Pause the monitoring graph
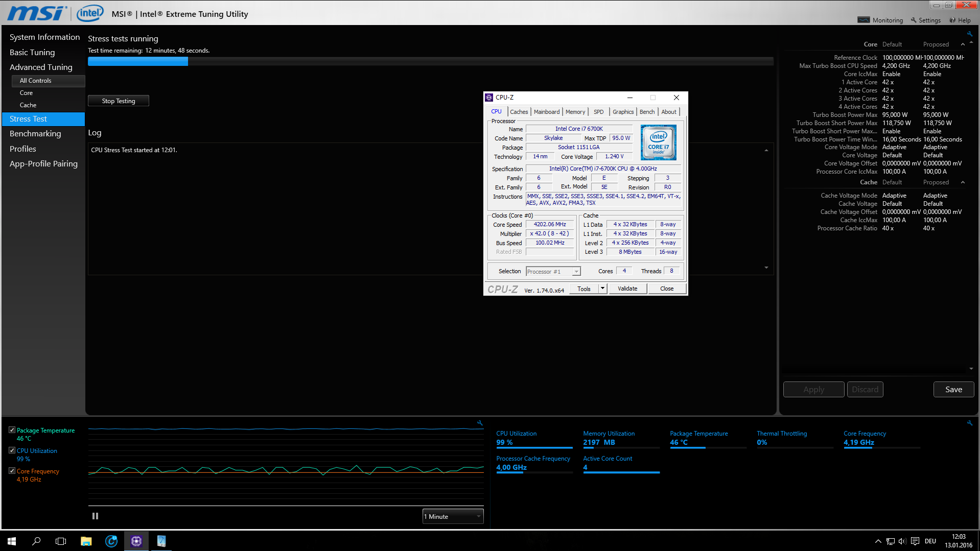This screenshot has height=551, width=980. click(95, 516)
